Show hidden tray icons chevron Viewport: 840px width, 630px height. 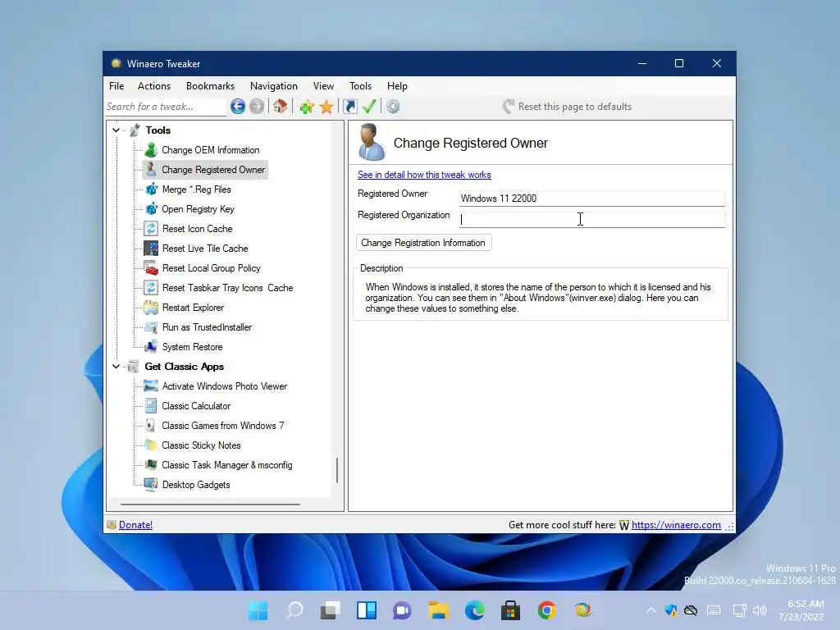click(651, 610)
